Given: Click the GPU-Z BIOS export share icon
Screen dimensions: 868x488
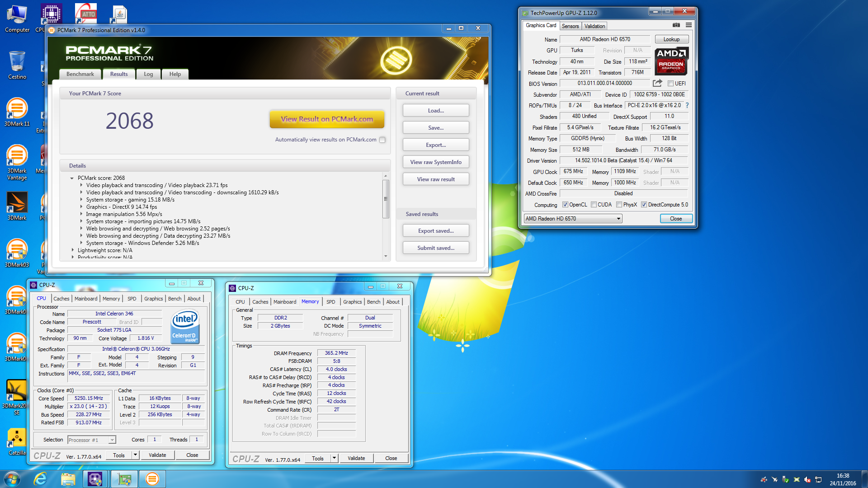Looking at the screenshot, I should coord(657,83).
